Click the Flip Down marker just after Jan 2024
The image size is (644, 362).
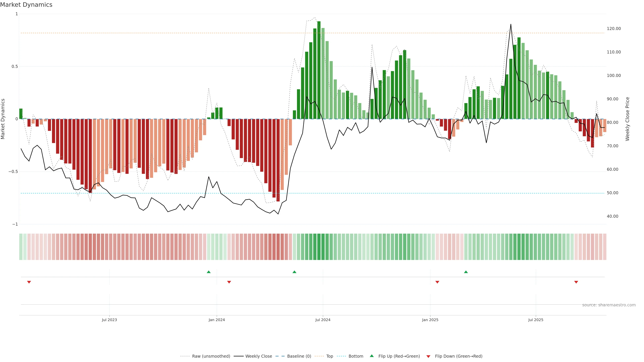(x=229, y=282)
